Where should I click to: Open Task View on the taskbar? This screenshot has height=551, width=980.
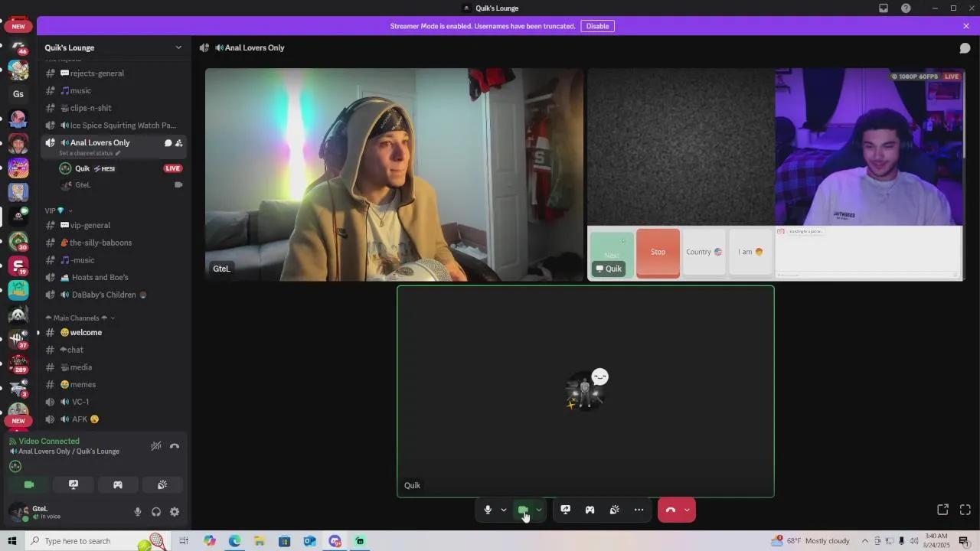[184, 541]
